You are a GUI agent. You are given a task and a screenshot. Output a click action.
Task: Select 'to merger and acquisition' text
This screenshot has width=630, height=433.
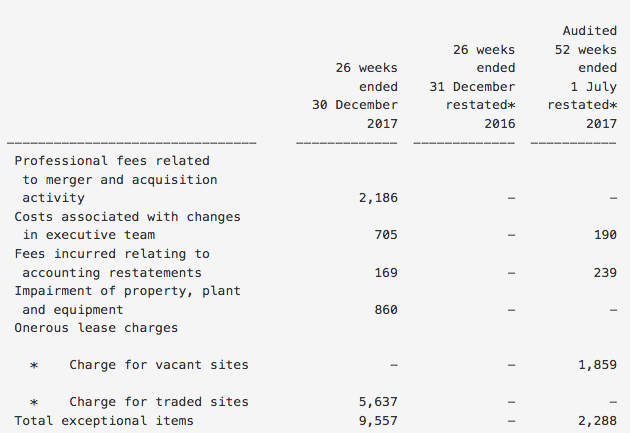[120, 180]
